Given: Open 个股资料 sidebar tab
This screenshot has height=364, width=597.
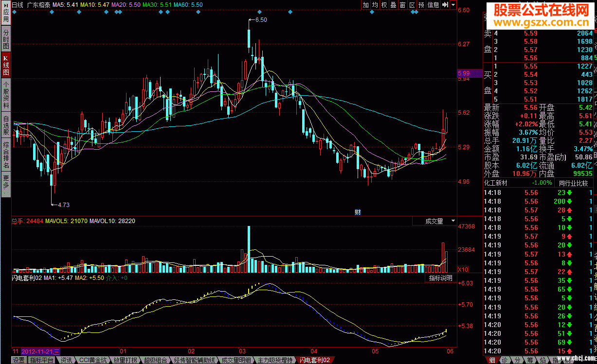Looking at the screenshot, I should [6, 94].
